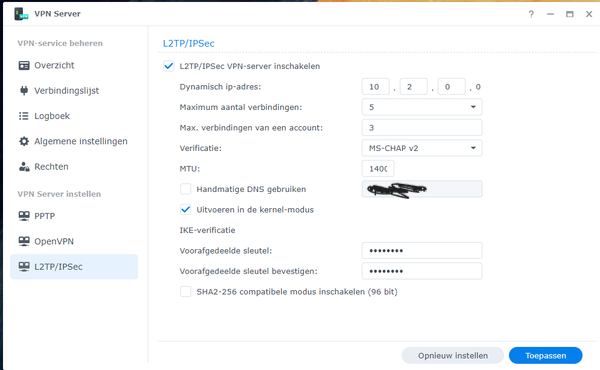This screenshot has width=600, height=370.
Task: Click first IP octet field showing 10
Action: pos(376,87)
